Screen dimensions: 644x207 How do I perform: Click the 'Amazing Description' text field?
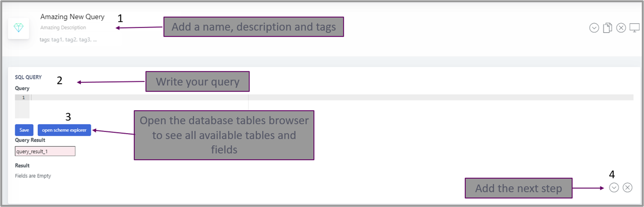point(63,28)
